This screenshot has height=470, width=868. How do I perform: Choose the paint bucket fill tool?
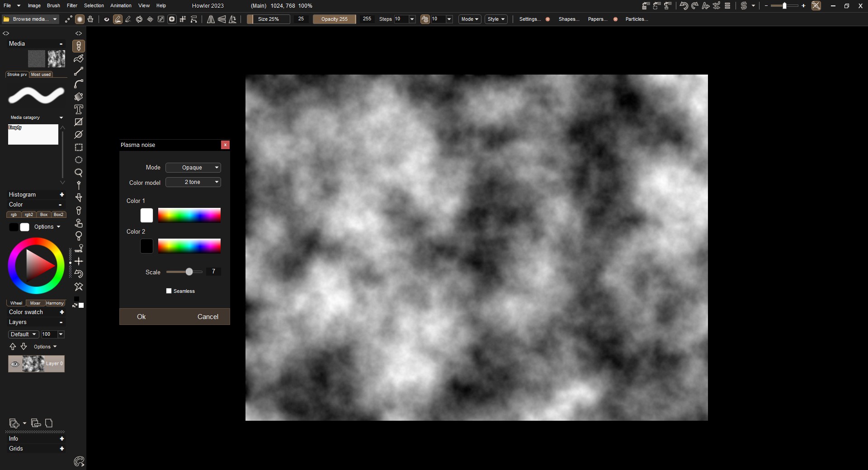[x=79, y=97]
